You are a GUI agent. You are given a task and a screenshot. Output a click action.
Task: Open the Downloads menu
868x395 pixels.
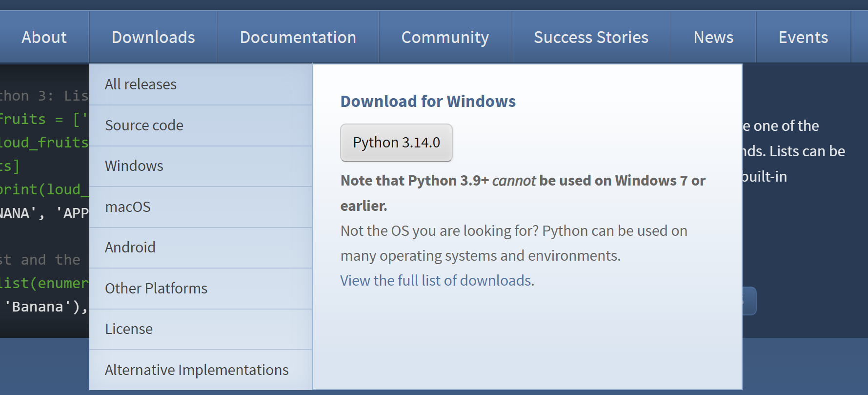click(x=153, y=37)
